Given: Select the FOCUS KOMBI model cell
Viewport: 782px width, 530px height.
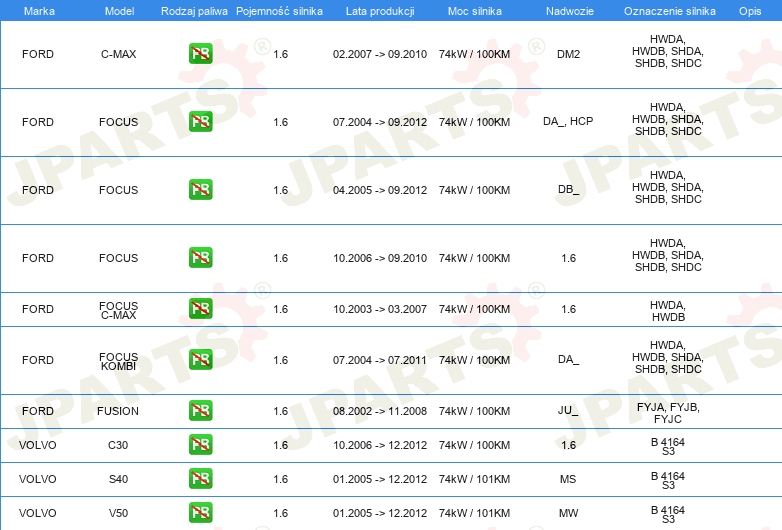Looking at the screenshot, I should tap(119, 361).
